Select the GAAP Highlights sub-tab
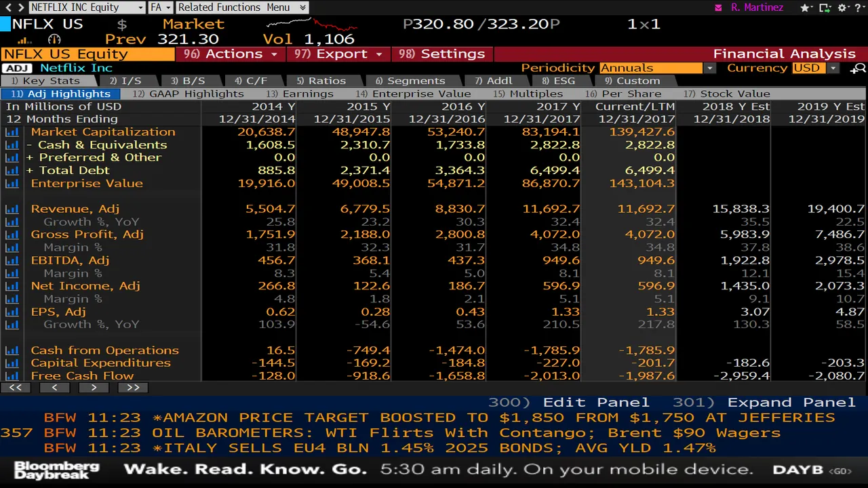Viewport: 868px width, 488px height. (x=189, y=94)
